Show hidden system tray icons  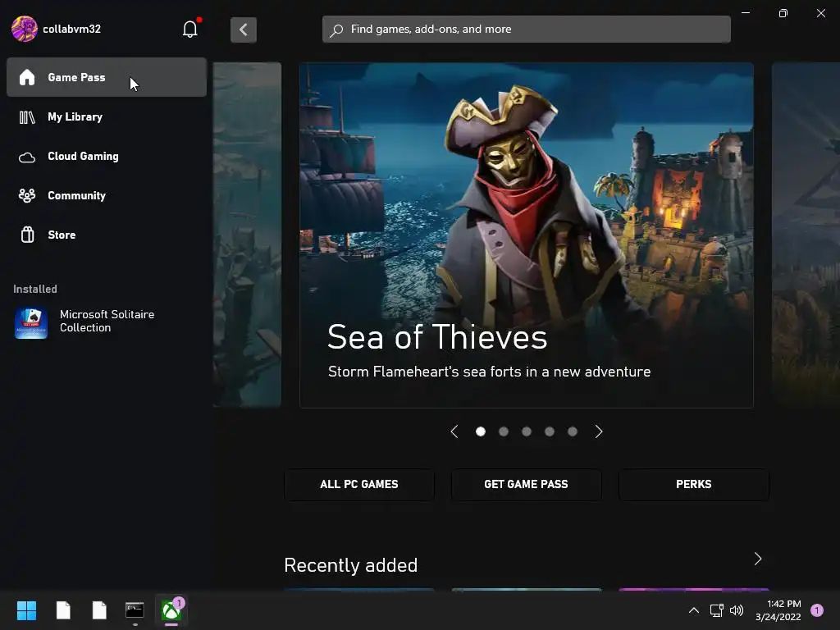tap(694, 610)
